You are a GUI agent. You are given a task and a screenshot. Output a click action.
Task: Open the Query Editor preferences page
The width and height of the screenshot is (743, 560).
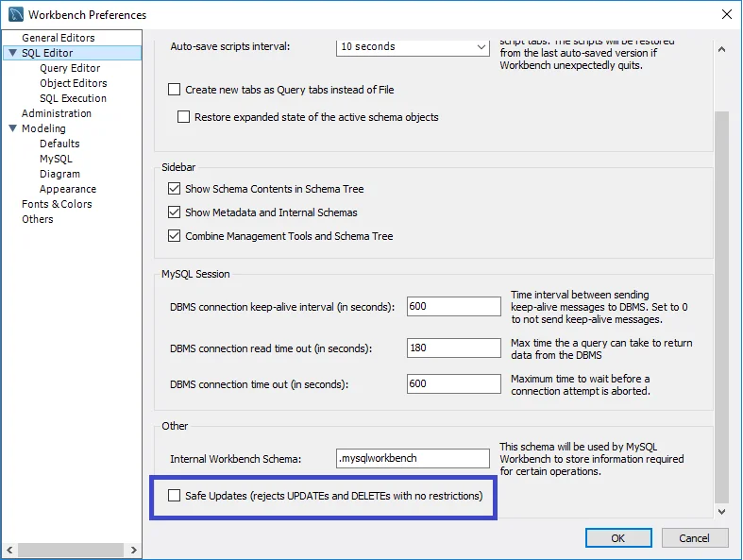tap(70, 68)
